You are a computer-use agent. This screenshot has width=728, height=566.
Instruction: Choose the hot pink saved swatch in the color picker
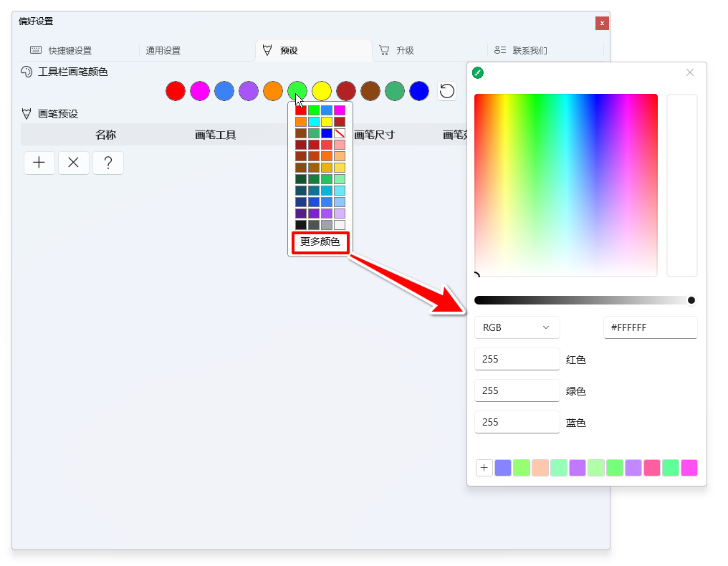(652, 468)
